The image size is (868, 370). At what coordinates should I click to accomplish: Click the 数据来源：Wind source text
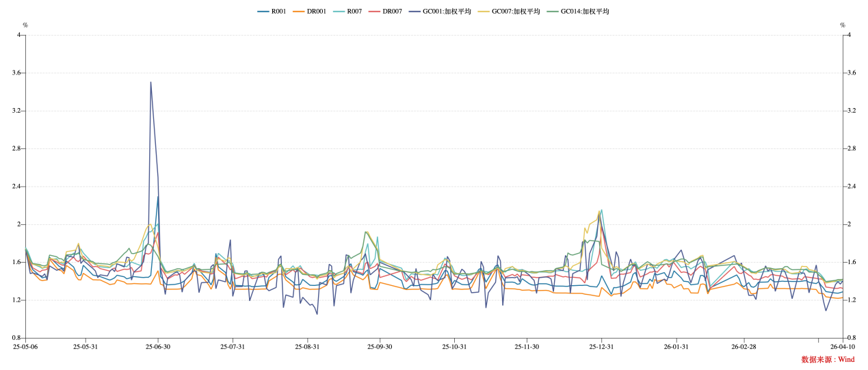[828, 359]
